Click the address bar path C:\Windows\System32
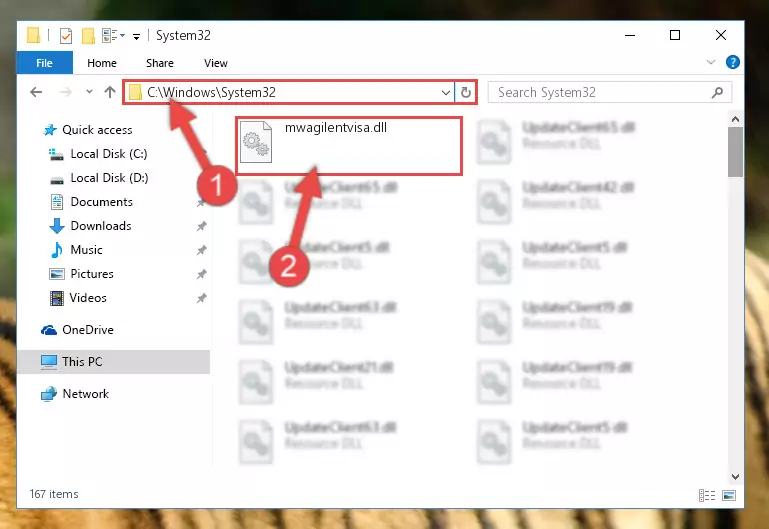769x529 pixels. point(211,92)
